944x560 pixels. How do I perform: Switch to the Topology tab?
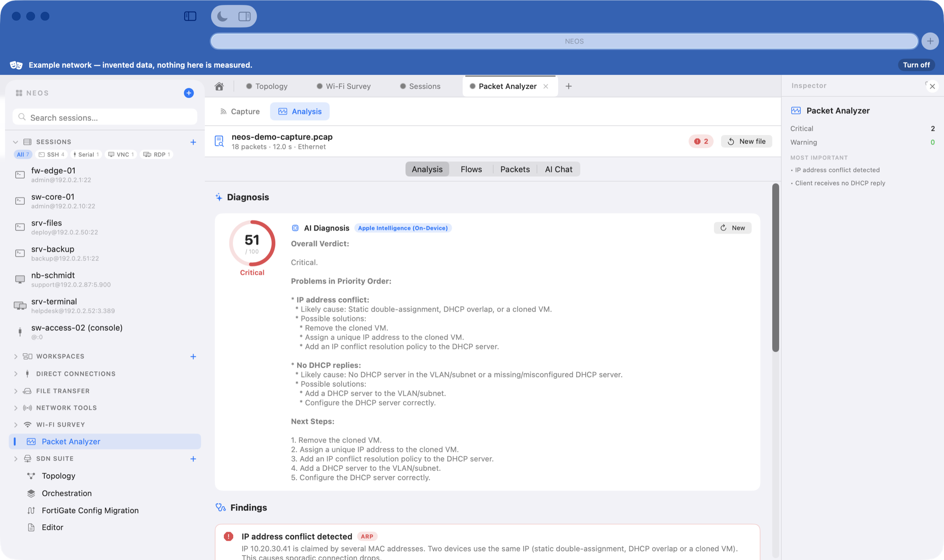click(x=267, y=86)
